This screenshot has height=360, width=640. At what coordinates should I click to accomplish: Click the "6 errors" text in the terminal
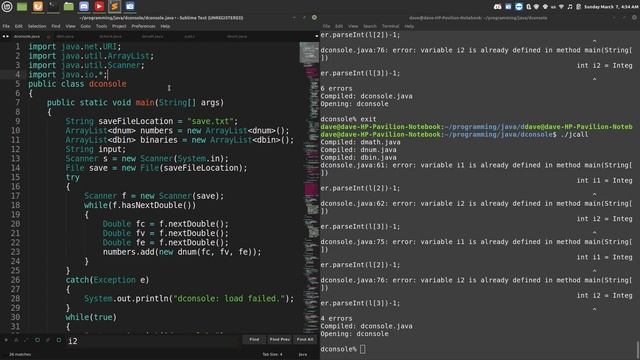click(336, 88)
